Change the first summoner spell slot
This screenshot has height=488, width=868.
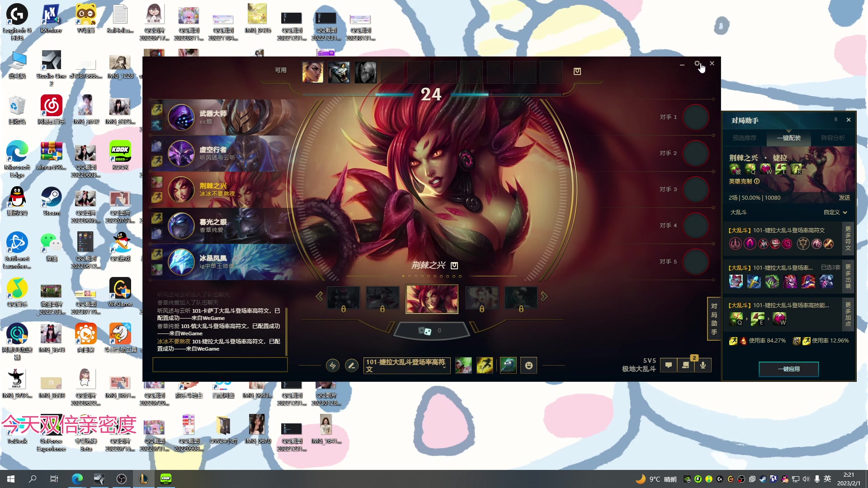pyautogui.click(x=463, y=366)
